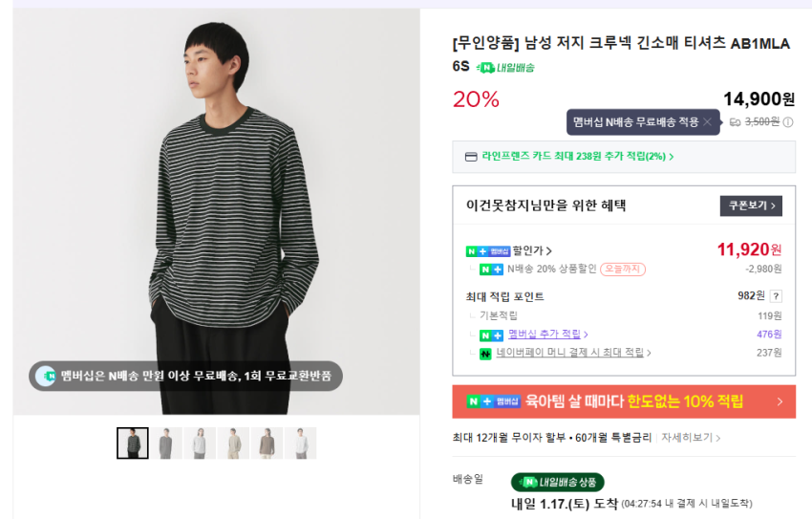Image resolution: width=812 pixels, height=519 pixels.
Task: Click the credit card icon for 라인프렌즈 카드
Action: [471, 157]
